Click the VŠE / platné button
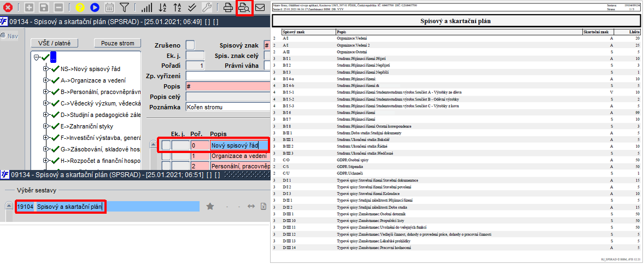 click(55, 43)
